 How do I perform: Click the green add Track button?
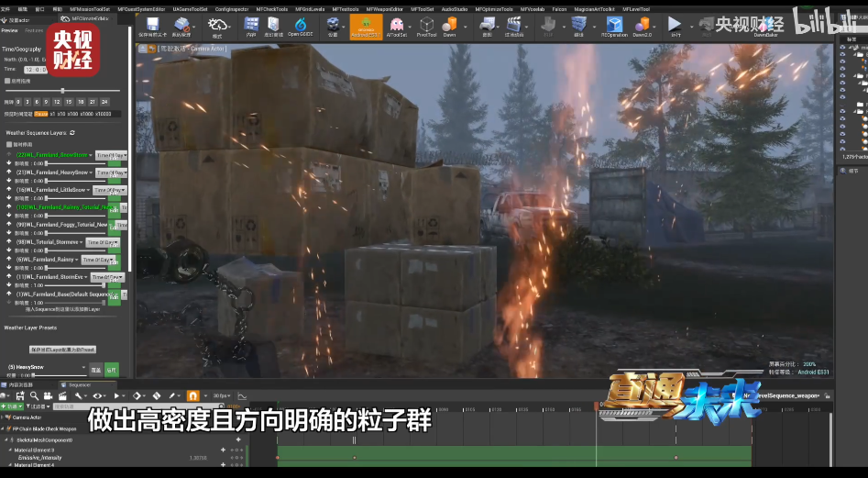10,406
